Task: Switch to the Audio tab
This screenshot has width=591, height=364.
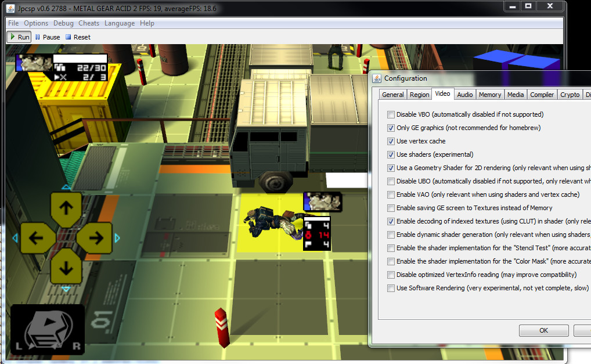Action: (x=465, y=95)
